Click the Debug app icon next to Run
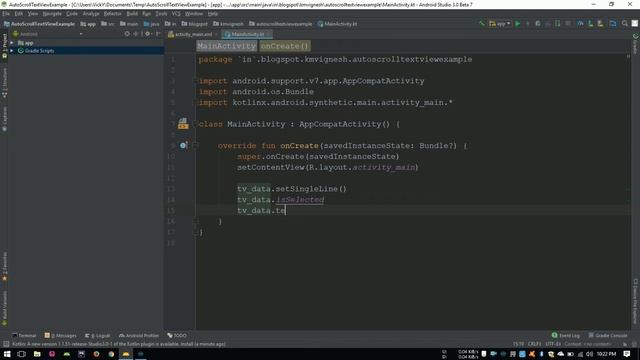Screen dimensions: 640x360 coord(538,24)
